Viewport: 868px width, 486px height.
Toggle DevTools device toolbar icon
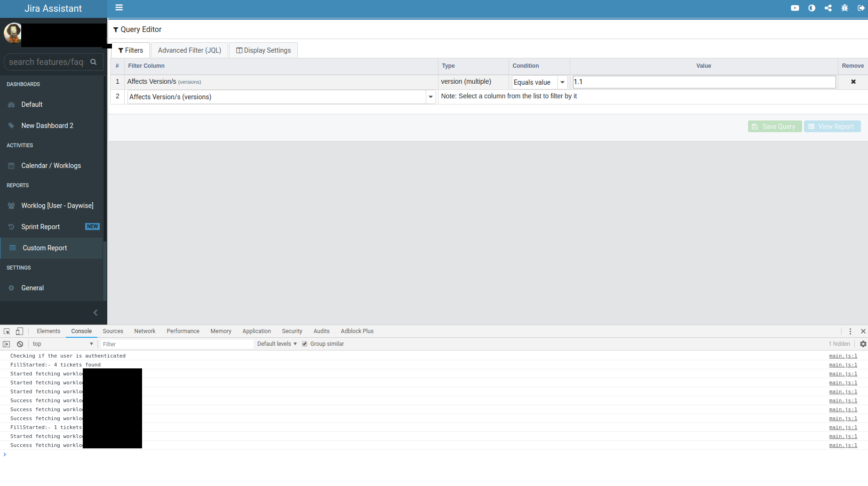(x=19, y=331)
